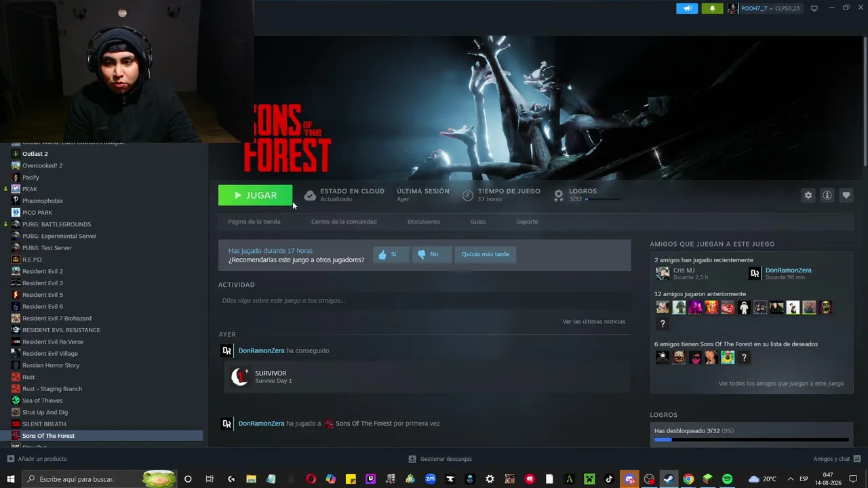Open the Steam announcements megaphone button
Image resolution: width=868 pixels, height=488 pixels.
(687, 9)
